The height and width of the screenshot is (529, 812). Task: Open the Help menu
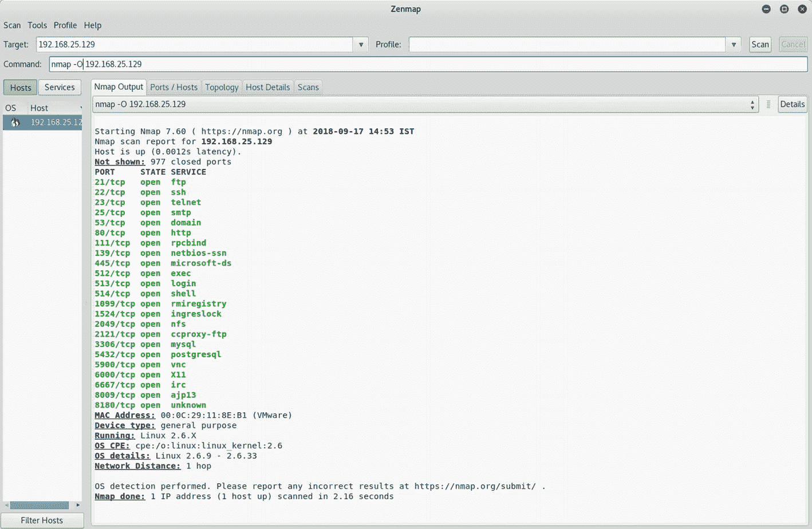pyautogui.click(x=93, y=25)
